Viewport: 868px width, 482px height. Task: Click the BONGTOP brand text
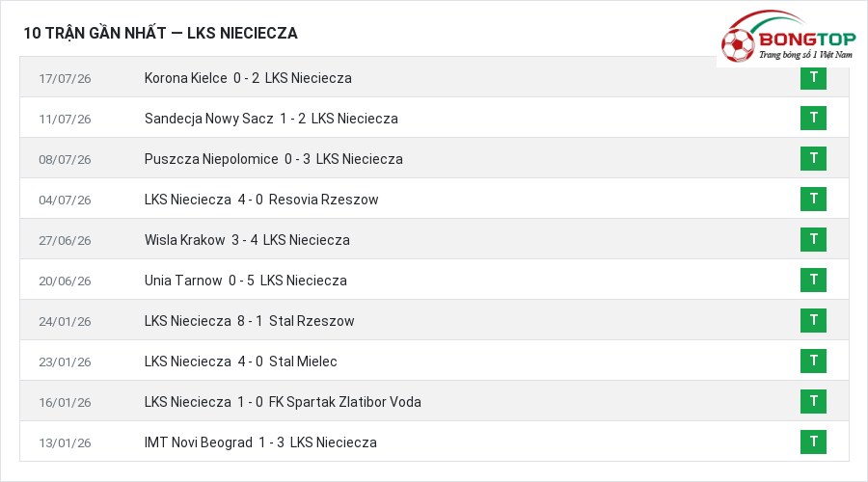807,40
